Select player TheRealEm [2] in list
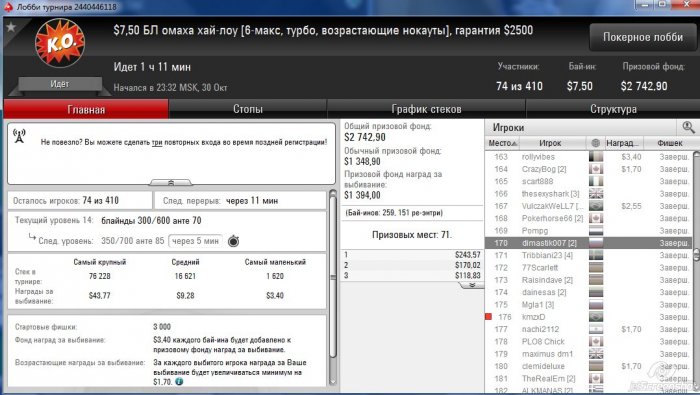Screen dimensions: 700x395 pos(549,378)
